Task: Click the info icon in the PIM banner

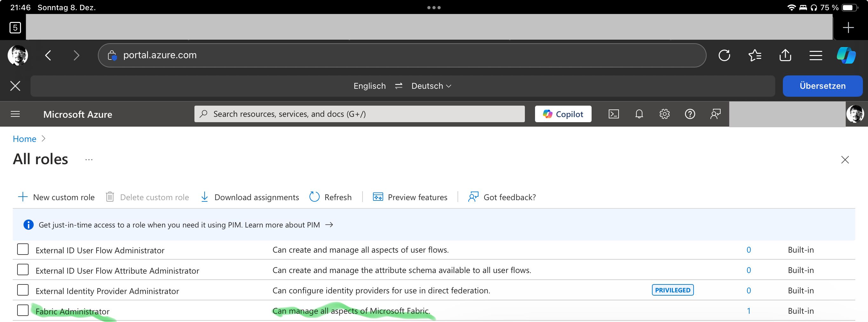Action: coord(28,225)
